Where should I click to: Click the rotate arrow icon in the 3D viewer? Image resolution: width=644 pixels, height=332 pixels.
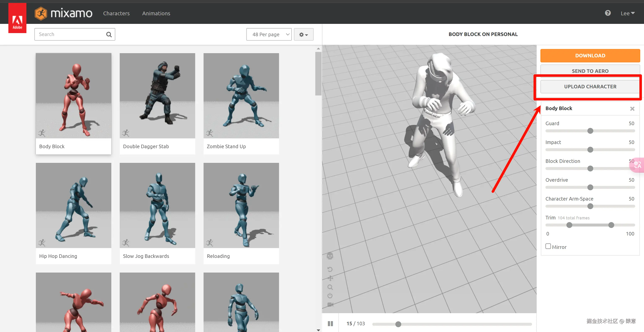tap(330, 269)
